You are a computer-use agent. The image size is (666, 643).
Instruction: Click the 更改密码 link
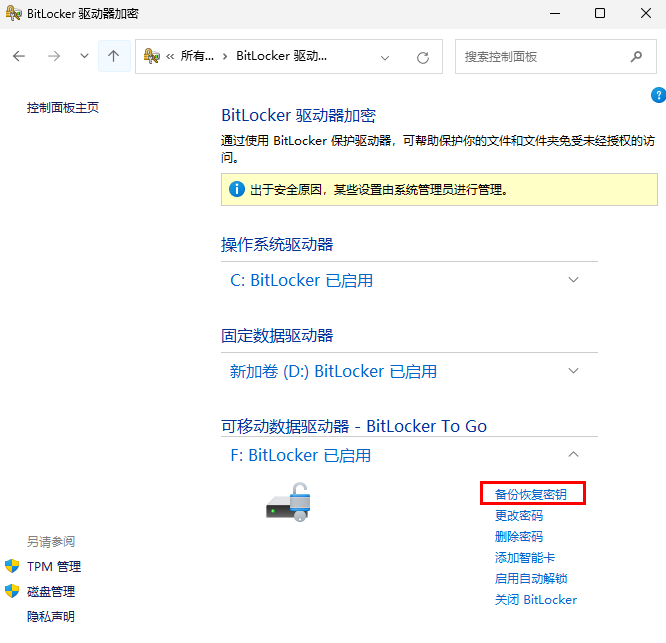[x=519, y=516]
